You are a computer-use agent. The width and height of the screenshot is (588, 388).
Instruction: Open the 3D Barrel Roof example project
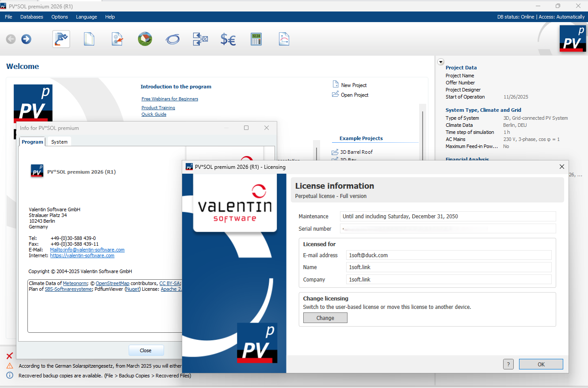coord(356,152)
